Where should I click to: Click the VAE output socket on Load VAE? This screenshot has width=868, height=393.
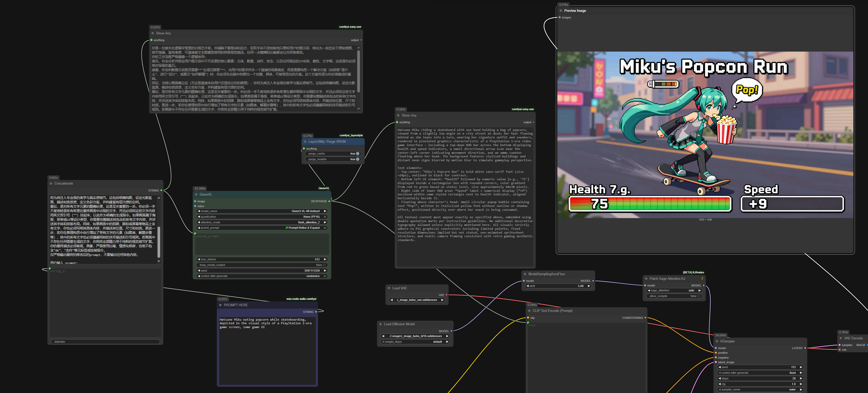point(446,295)
